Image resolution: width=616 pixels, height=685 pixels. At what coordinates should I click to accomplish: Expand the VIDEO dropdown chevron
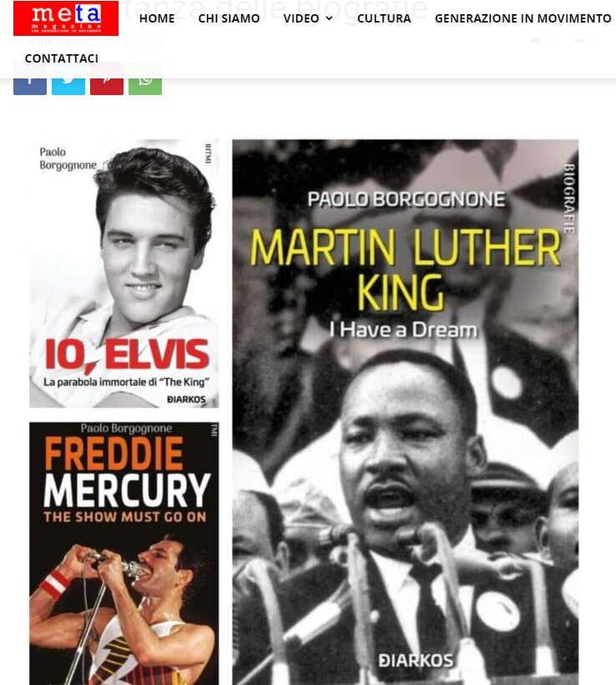(x=329, y=18)
